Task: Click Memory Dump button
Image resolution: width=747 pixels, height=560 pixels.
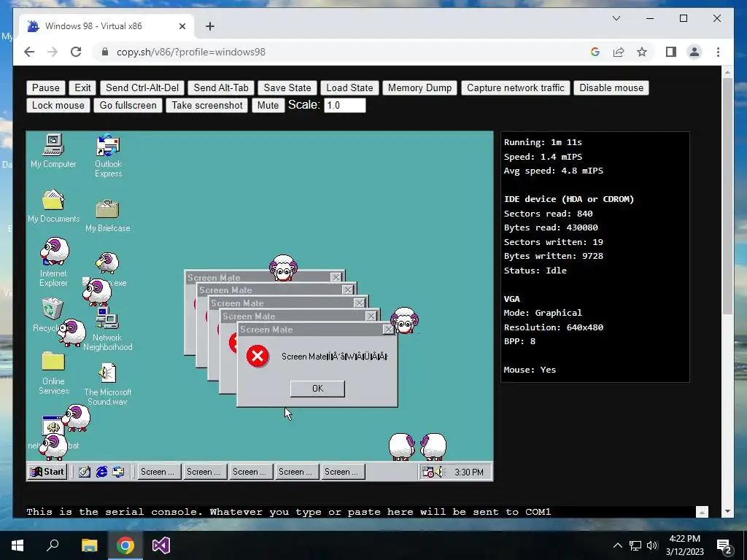Action: (x=419, y=87)
